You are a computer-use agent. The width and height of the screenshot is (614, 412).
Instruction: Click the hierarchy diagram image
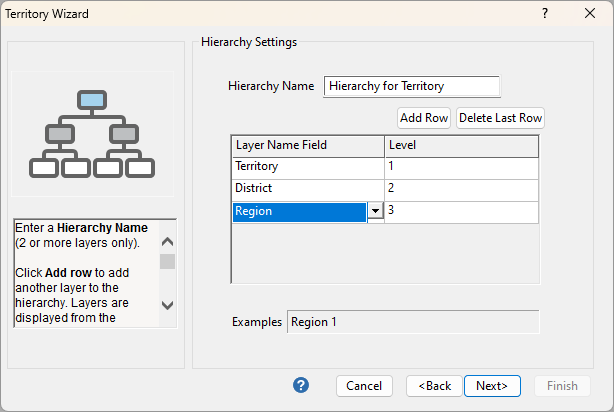(x=92, y=134)
